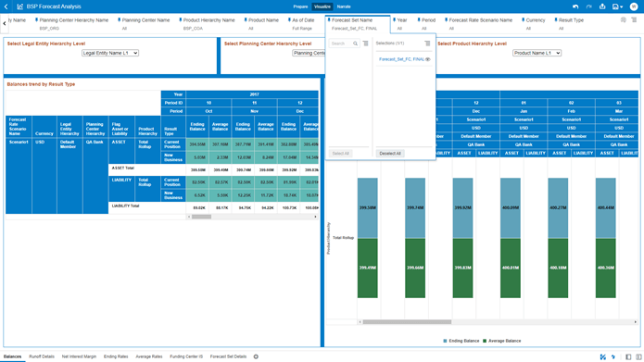Image resolution: width=644 pixels, height=362 pixels.
Task: Toggle exclude icon on Forecast_Set_FC, FINAL selection
Action: (428, 59)
